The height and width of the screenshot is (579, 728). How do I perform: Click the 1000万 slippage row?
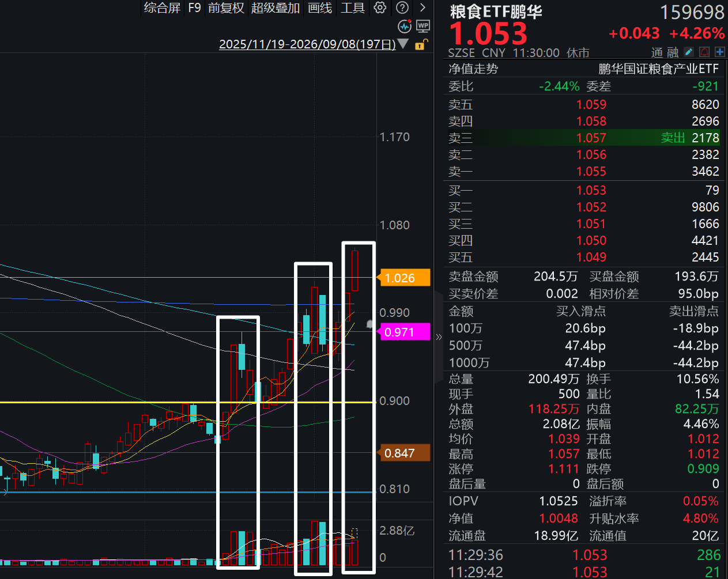584,362
